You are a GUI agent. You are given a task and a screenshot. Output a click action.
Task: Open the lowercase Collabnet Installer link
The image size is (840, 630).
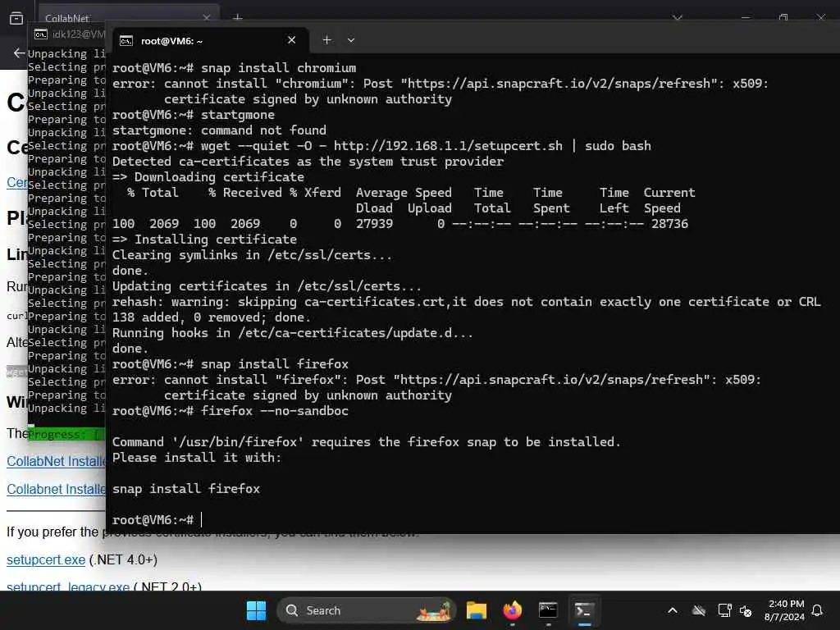point(57,489)
